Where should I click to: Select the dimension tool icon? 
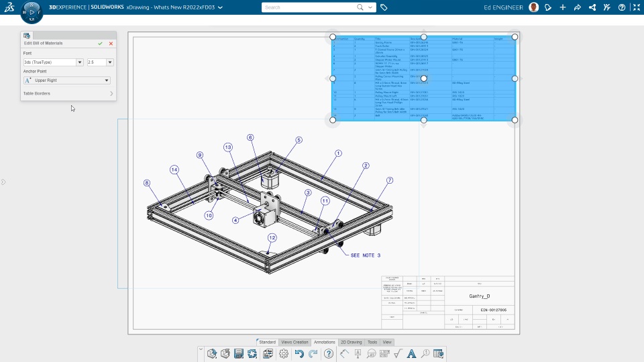[344, 353]
